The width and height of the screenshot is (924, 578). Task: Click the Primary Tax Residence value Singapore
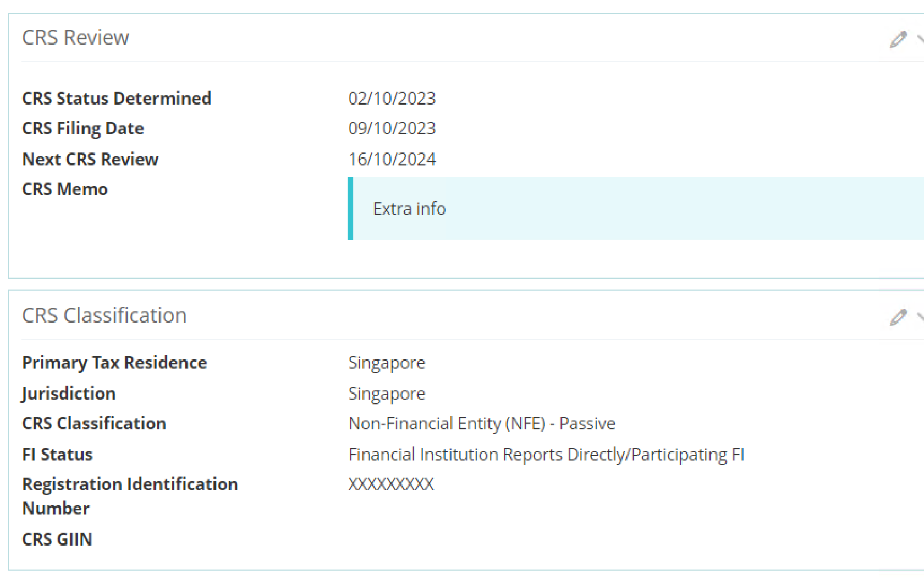pos(387,363)
